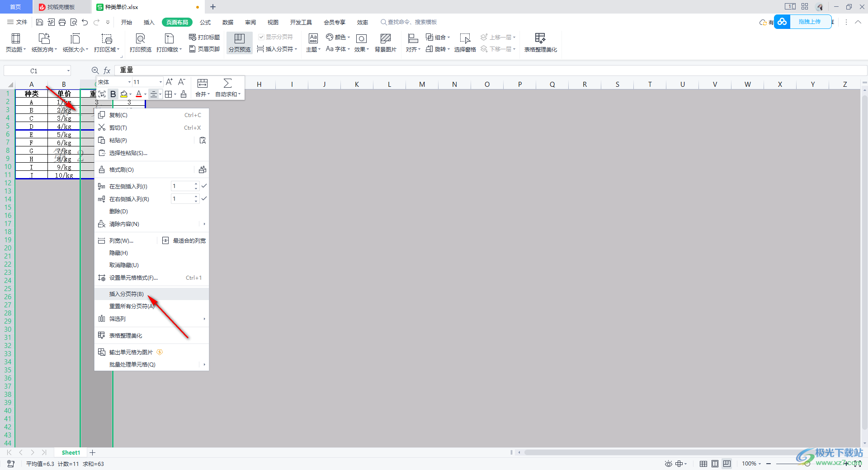Click the 在右侧插入列 count field
Viewport: 868px width, 470px height.
[x=182, y=198]
